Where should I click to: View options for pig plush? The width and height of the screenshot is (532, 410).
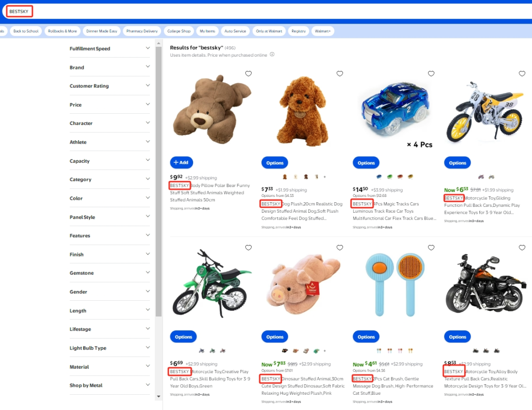coord(274,337)
